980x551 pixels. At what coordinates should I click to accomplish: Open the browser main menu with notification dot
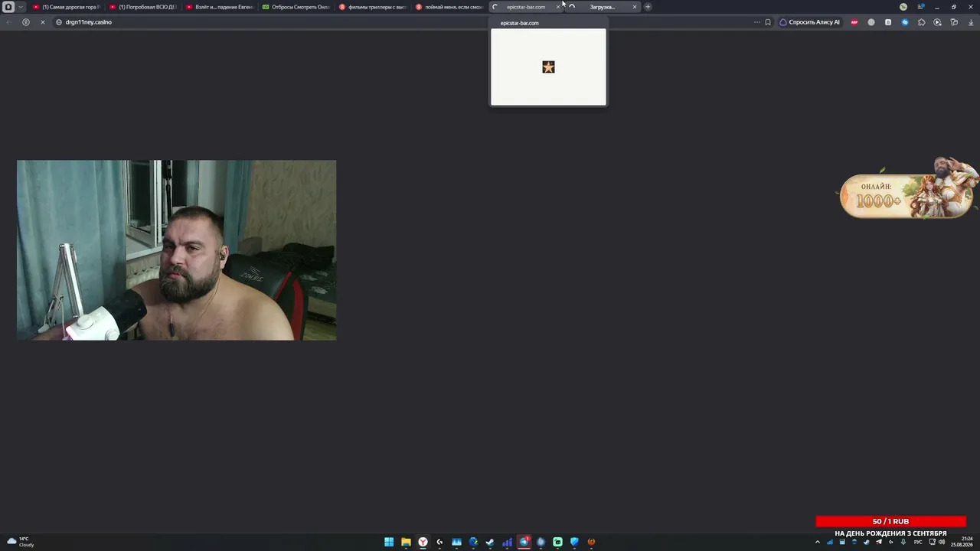921,7
